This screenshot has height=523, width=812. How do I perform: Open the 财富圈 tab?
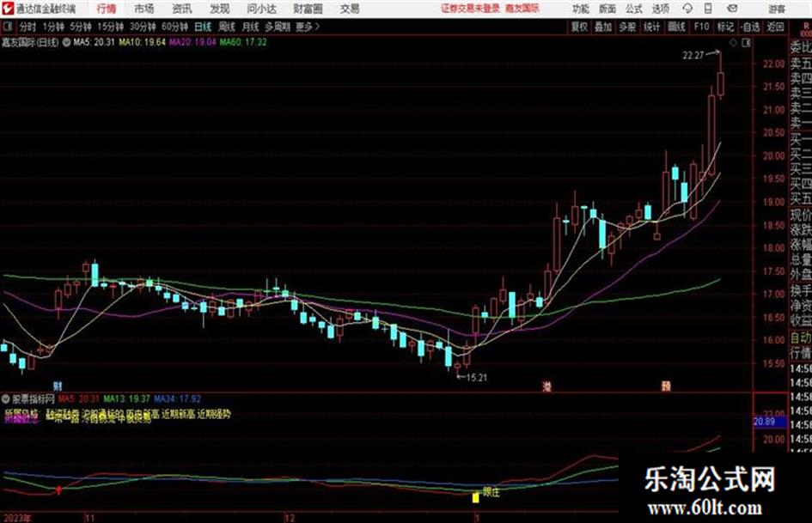point(308,9)
